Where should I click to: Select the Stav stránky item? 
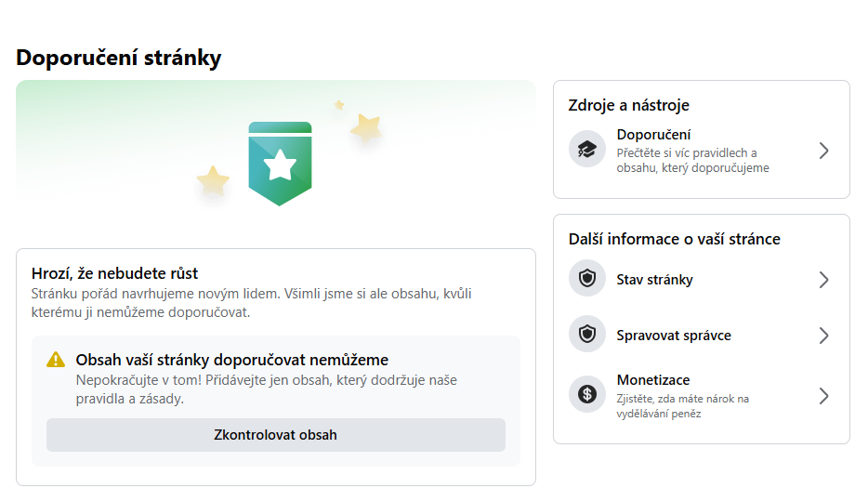(701, 279)
